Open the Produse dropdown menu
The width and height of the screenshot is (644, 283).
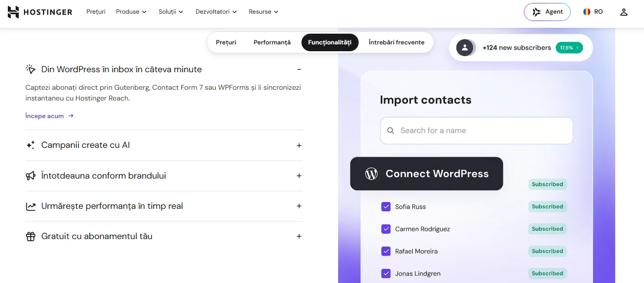[x=131, y=12]
